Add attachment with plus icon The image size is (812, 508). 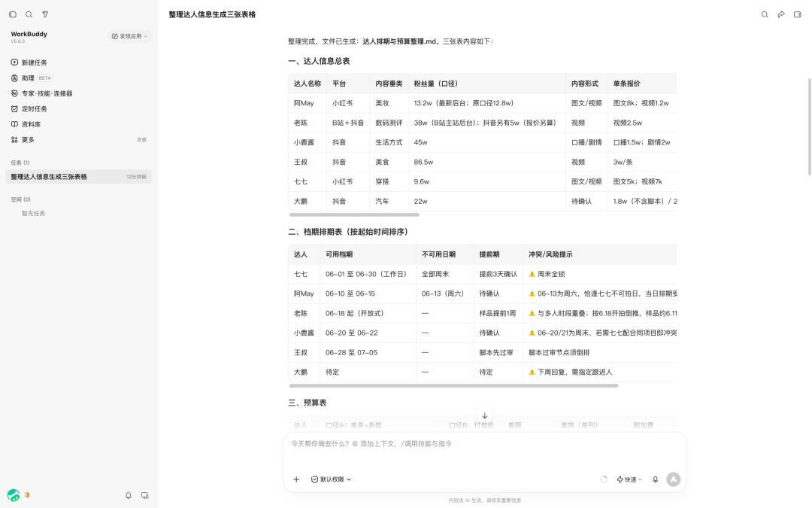point(296,479)
